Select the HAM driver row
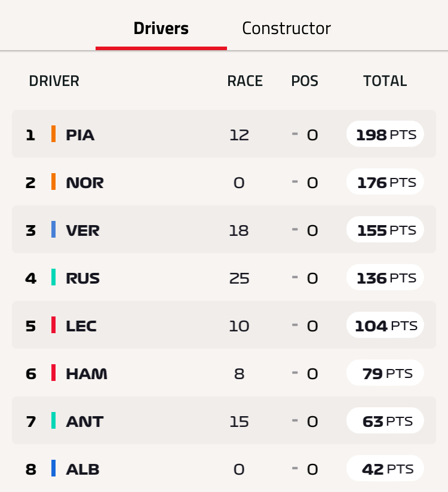 224,373
